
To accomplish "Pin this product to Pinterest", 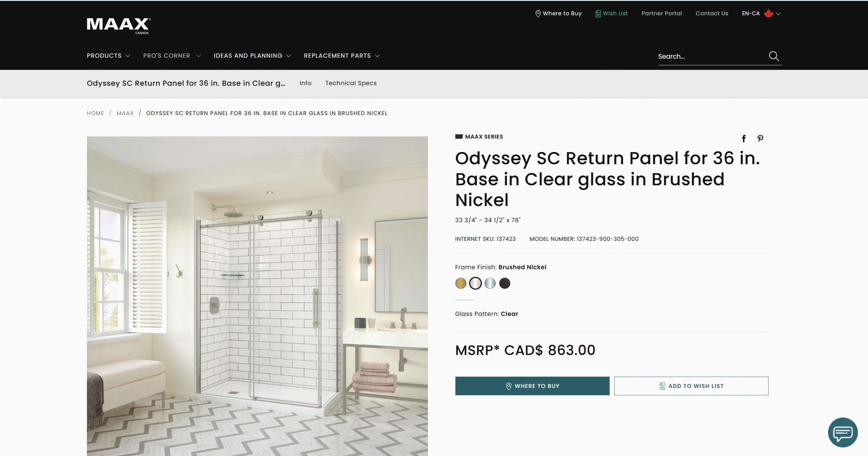I will (x=760, y=139).
